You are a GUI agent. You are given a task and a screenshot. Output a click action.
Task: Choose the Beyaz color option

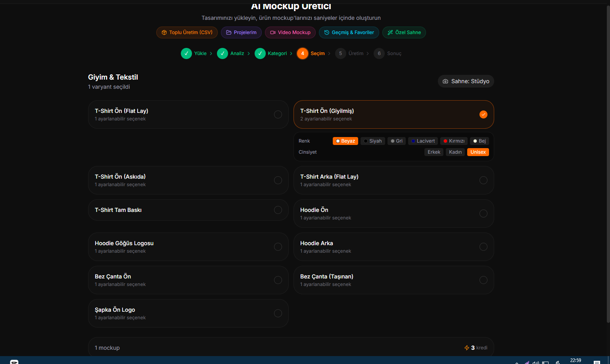click(x=345, y=141)
